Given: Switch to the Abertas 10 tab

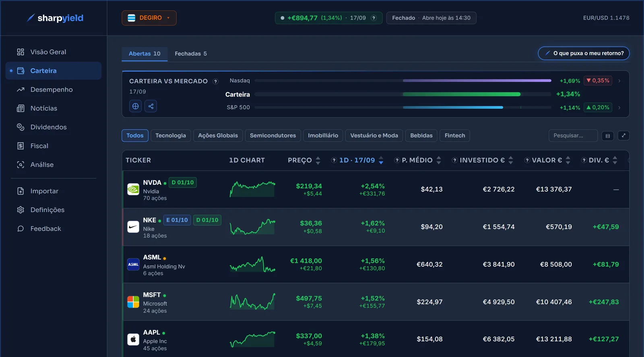Looking at the screenshot, I should pos(144,54).
